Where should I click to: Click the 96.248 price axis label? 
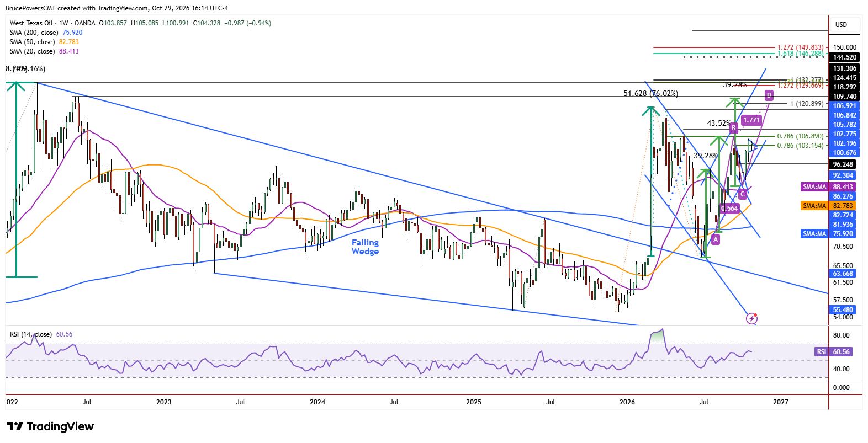tap(843, 164)
